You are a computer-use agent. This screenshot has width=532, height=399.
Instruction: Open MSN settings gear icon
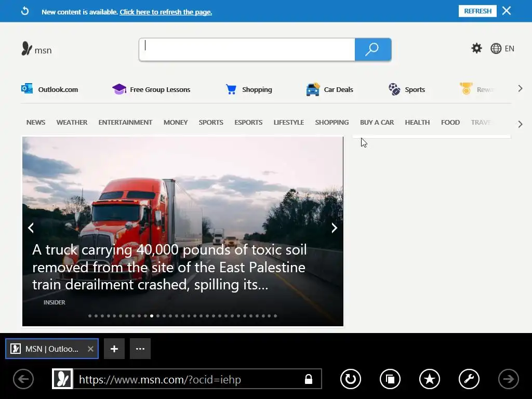point(476,48)
